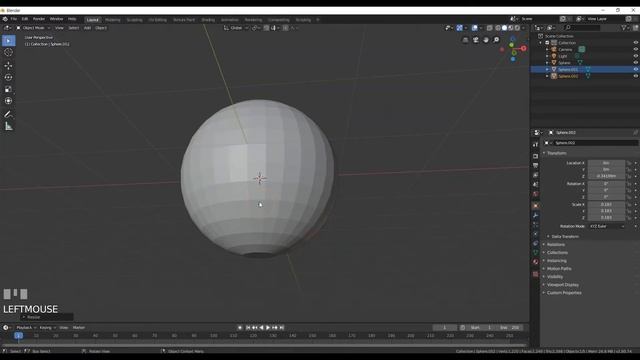Click the zoom magnifier icon in viewport

(x=496, y=40)
